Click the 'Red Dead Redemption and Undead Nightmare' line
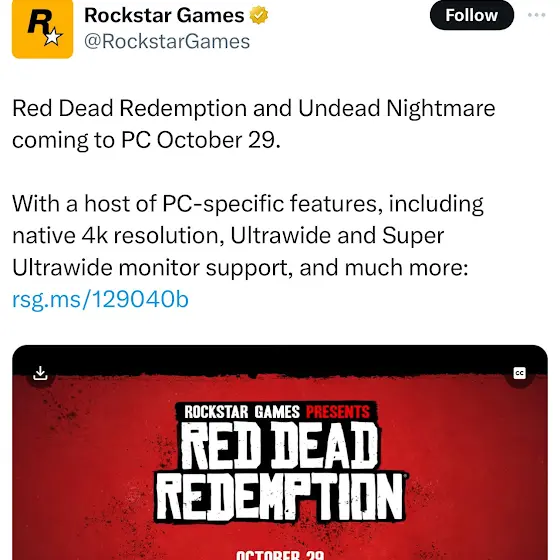 [x=254, y=108]
